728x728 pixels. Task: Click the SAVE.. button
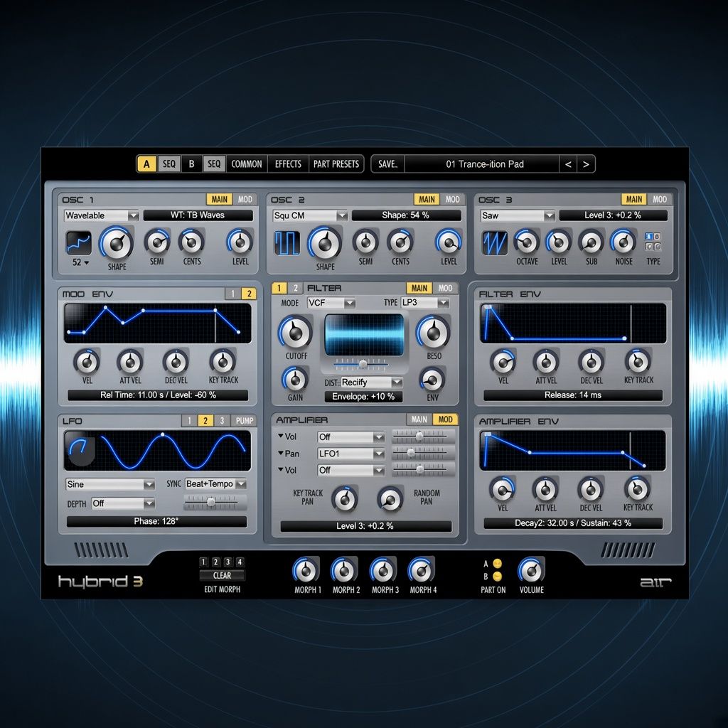pos(387,164)
